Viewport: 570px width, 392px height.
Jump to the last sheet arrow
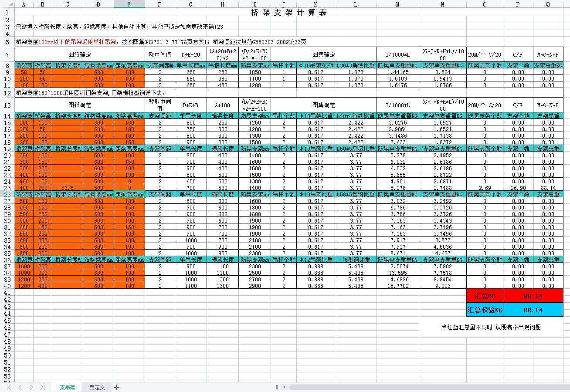coord(42,387)
